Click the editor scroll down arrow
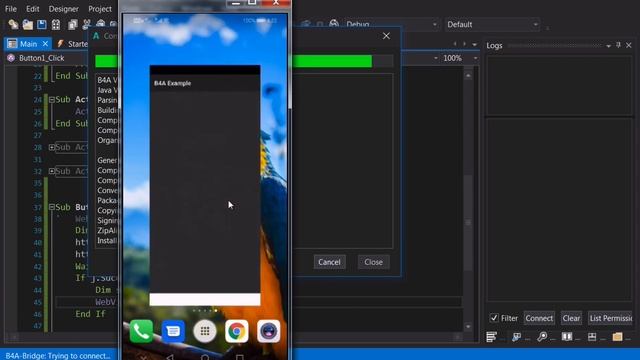 coord(468,327)
